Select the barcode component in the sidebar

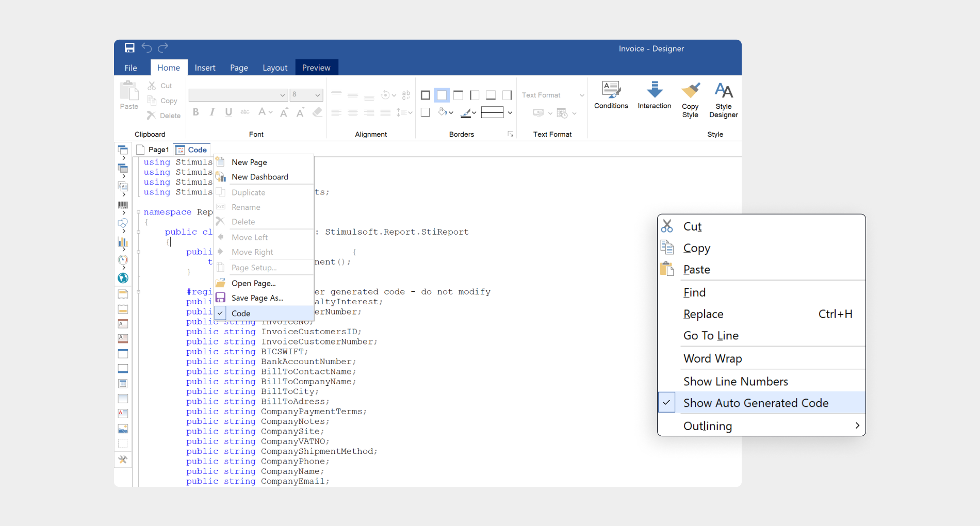123,205
